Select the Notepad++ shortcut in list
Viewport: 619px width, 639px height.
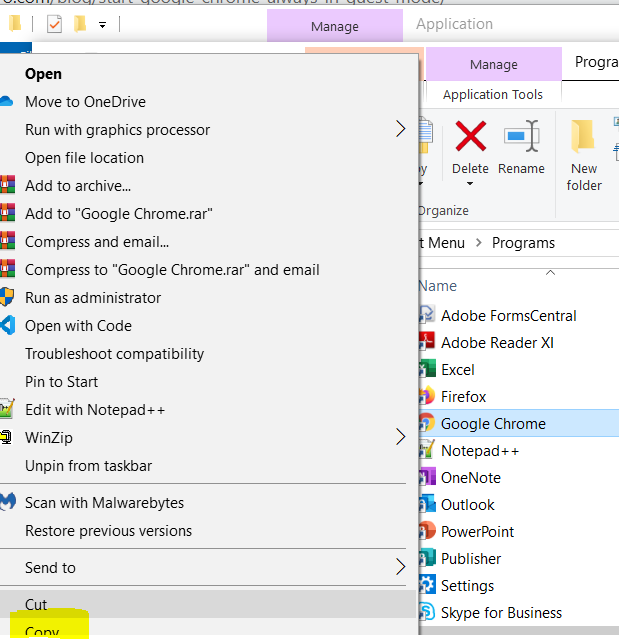479,450
